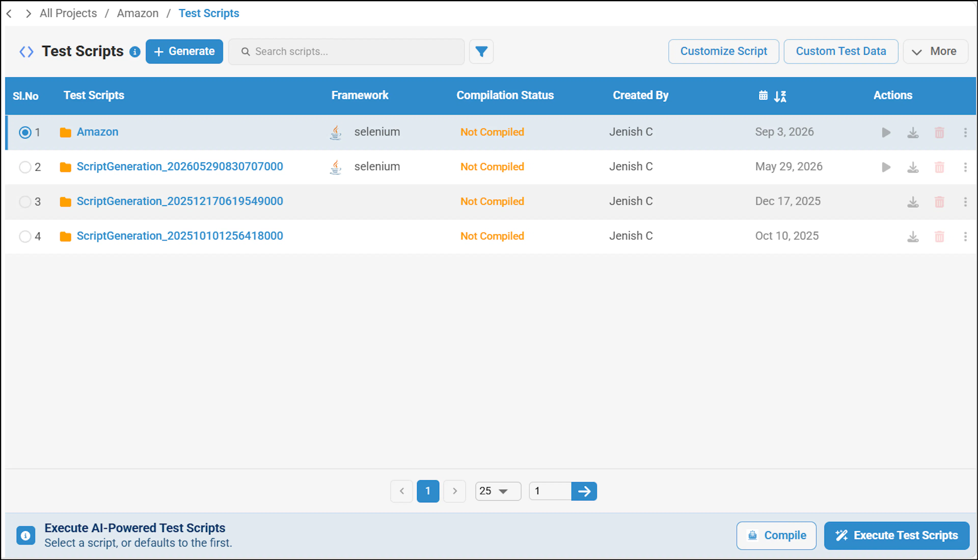Image resolution: width=978 pixels, height=560 pixels.
Task: Click the Test Scripts code brackets icon
Action: click(x=26, y=51)
